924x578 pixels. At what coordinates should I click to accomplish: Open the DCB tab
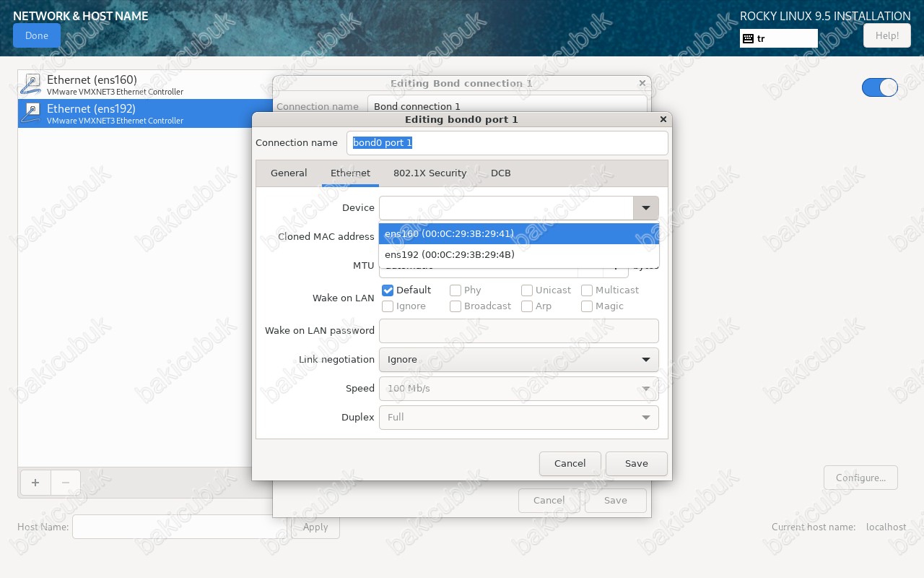[x=500, y=173]
